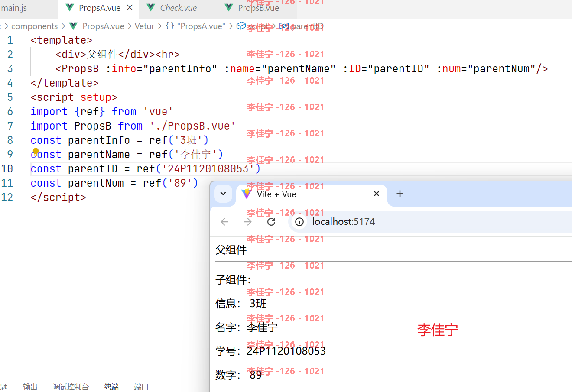
Task: Click the 信息: 3班 line in the browser
Action: pyautogui.click(x=241, y=304)
